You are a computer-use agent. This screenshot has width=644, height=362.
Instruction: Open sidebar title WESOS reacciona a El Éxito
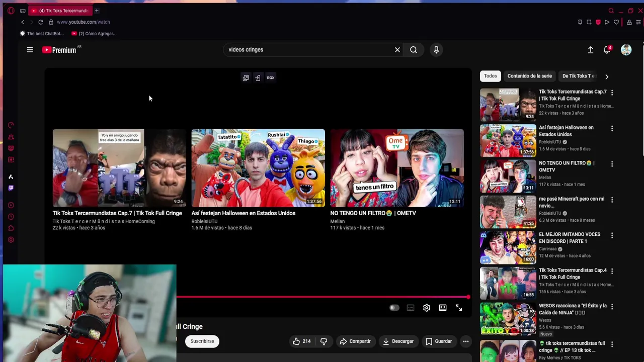point(573,309)
